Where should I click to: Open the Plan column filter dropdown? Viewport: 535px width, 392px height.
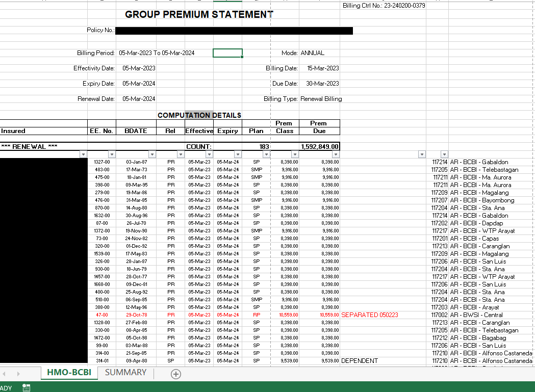coord(266,154)
